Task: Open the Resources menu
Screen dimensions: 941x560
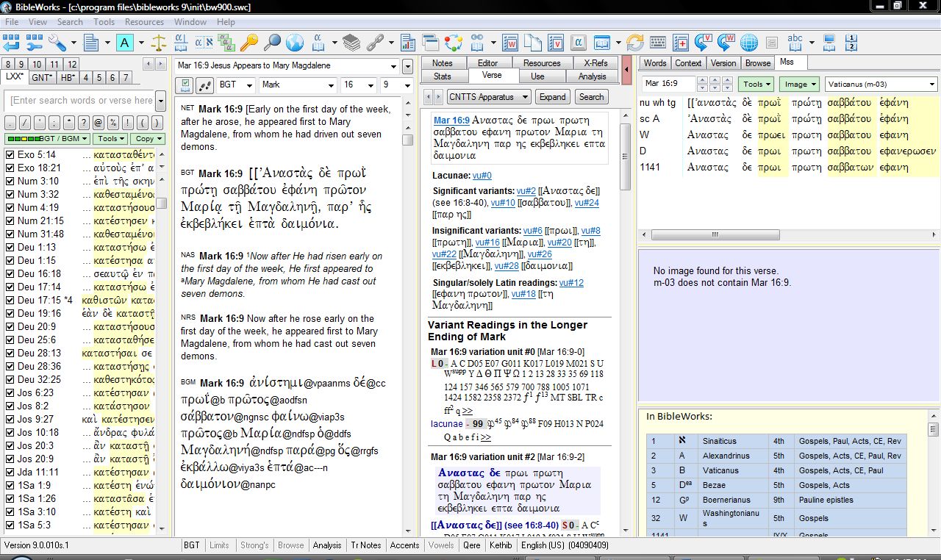Action: [x=144, y=22]
